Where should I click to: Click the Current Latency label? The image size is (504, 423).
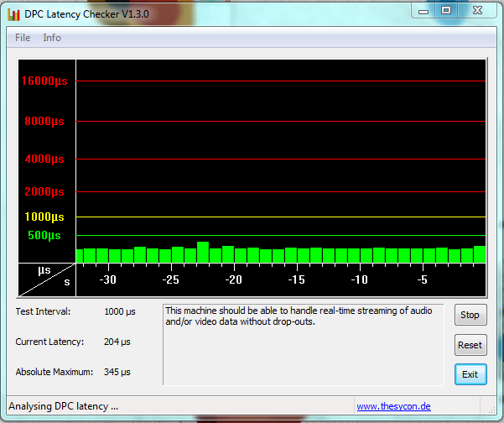49,342
